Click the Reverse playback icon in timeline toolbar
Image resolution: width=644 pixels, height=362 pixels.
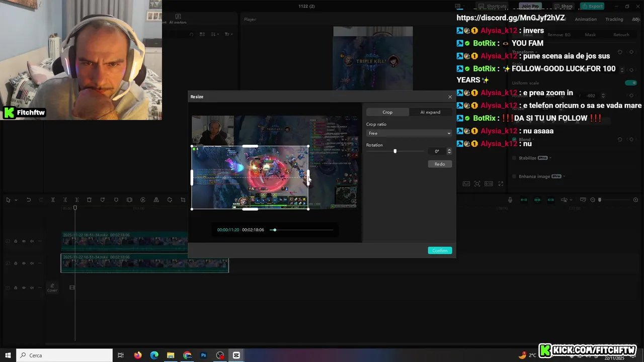coord(143,200)
